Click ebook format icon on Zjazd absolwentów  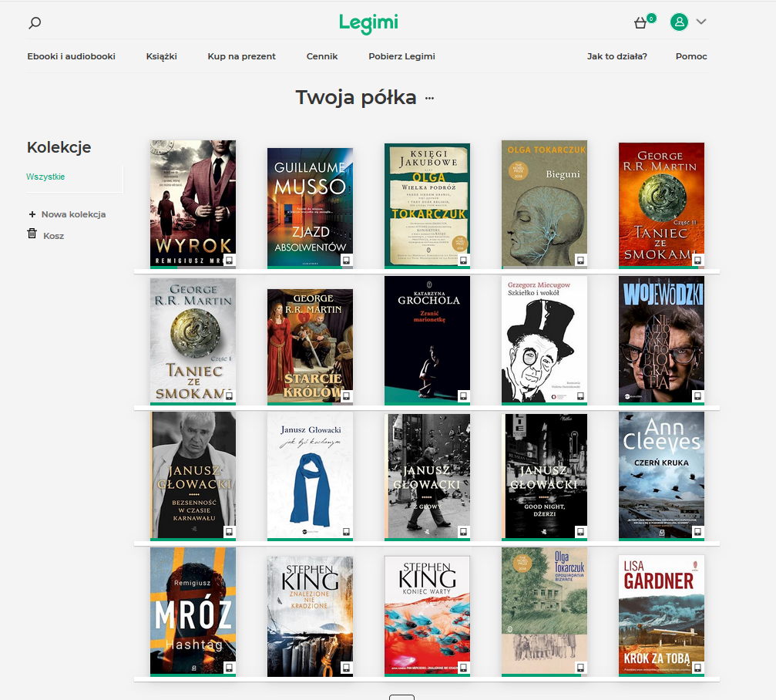coord(347,260)
